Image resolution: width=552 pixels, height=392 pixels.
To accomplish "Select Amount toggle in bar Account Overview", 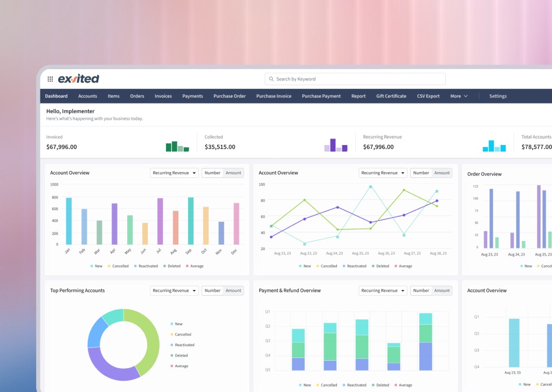I will 233,173.
